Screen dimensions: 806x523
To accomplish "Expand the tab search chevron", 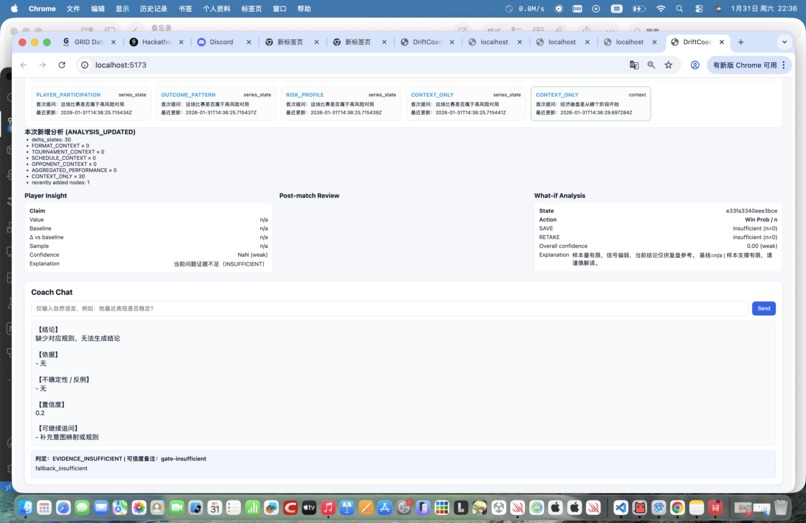I will tap(784, 42).
